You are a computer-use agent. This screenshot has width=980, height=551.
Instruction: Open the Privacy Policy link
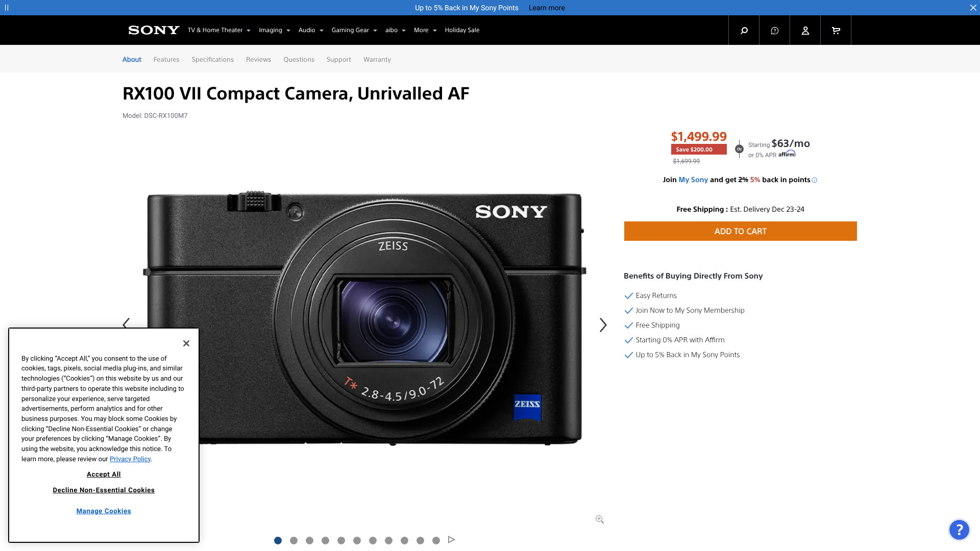pyautogui.click(x=130, y=459)
